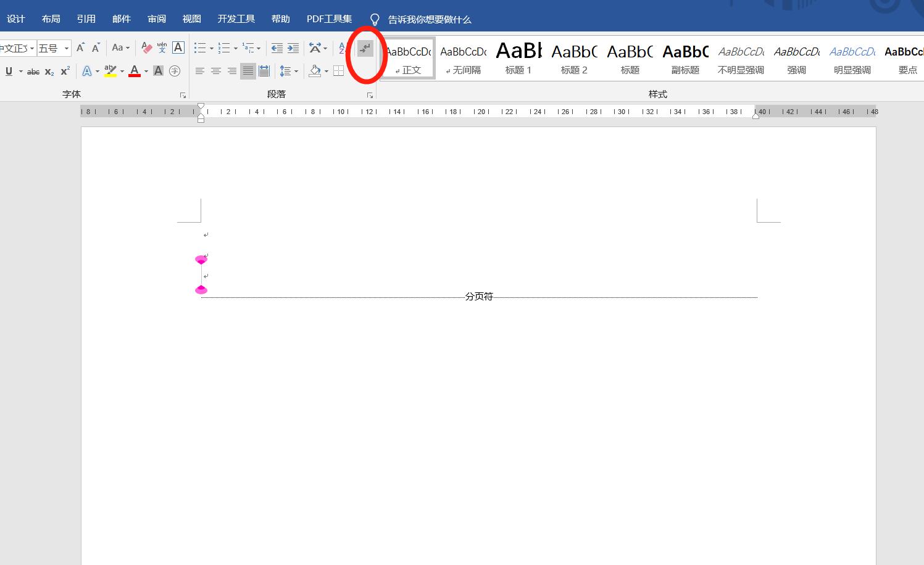This screenshot has width=924, height=565.
Task: Apply distributed alignment to the paragraph
Action: (264, 72)
